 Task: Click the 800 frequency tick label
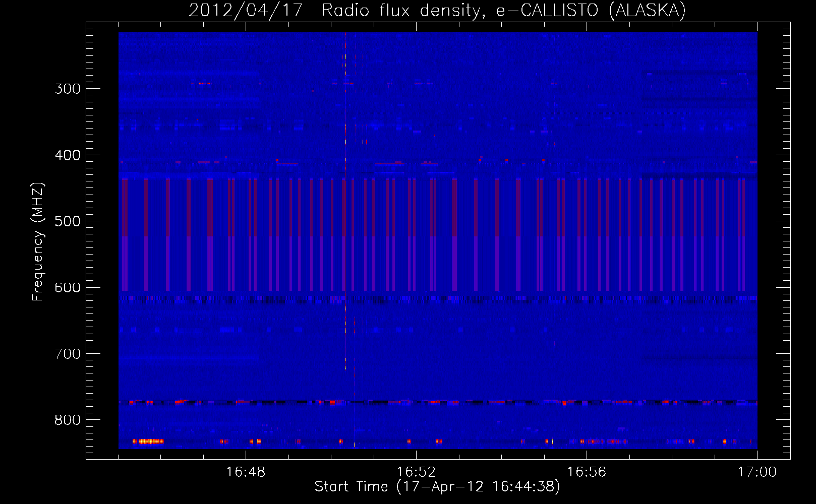pyautogui.click(x=68, y=420)
